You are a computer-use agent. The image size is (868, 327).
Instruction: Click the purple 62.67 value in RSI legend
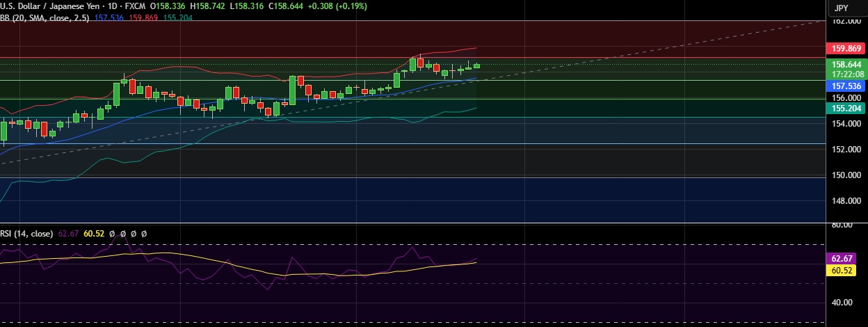tap(67, 234)
